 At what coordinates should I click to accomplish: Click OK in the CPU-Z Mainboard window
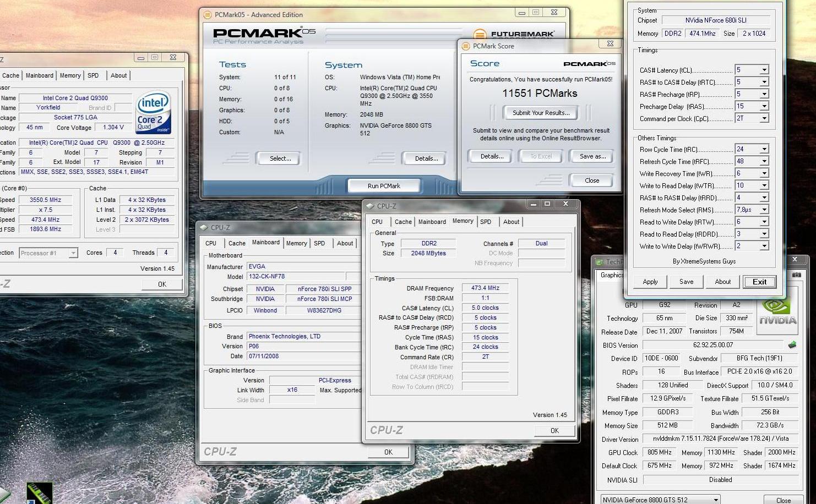point(388,452)
